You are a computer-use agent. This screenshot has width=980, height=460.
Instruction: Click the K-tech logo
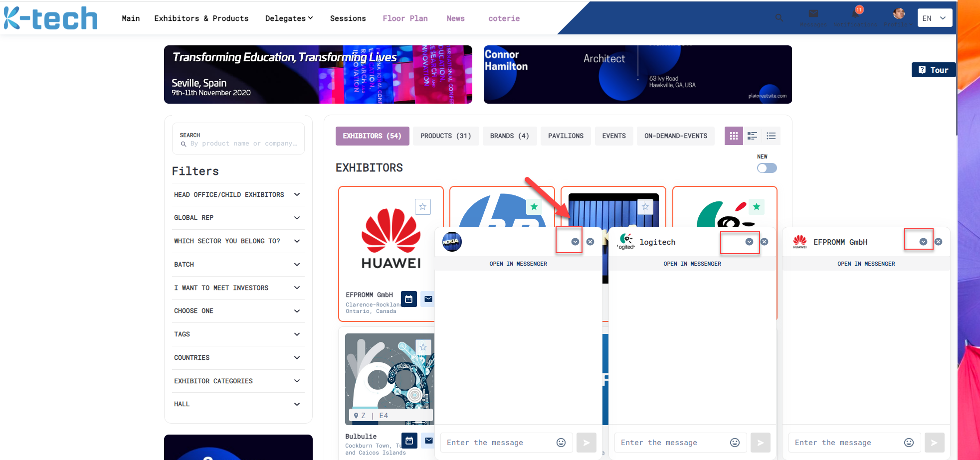coord(51,18)
